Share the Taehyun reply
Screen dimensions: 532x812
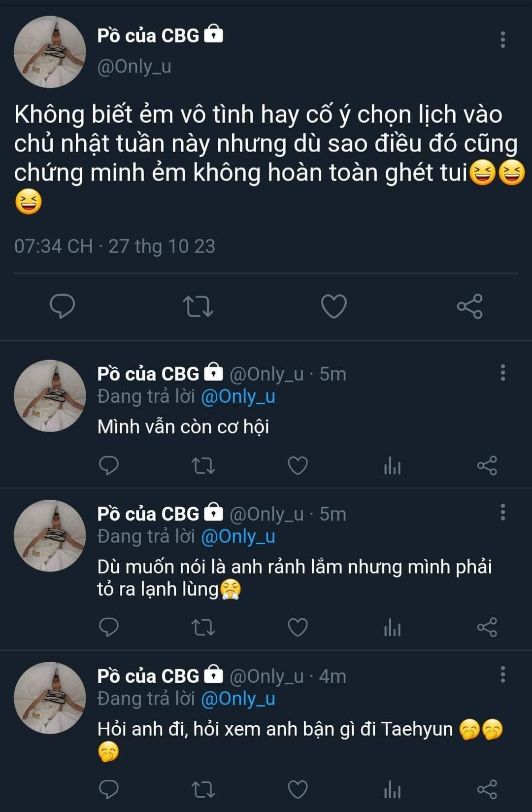pyautogui.click(x=487, y=790)
